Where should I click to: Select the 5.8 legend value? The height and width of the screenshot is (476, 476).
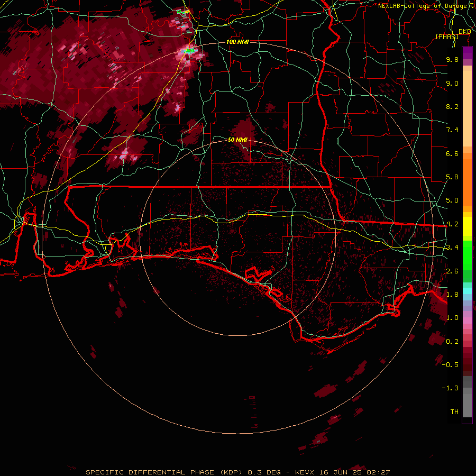452,177
